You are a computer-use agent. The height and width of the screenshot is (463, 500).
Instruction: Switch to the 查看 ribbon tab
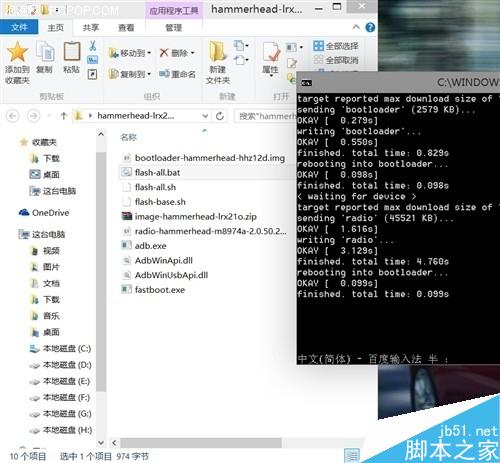click(126, 27)
